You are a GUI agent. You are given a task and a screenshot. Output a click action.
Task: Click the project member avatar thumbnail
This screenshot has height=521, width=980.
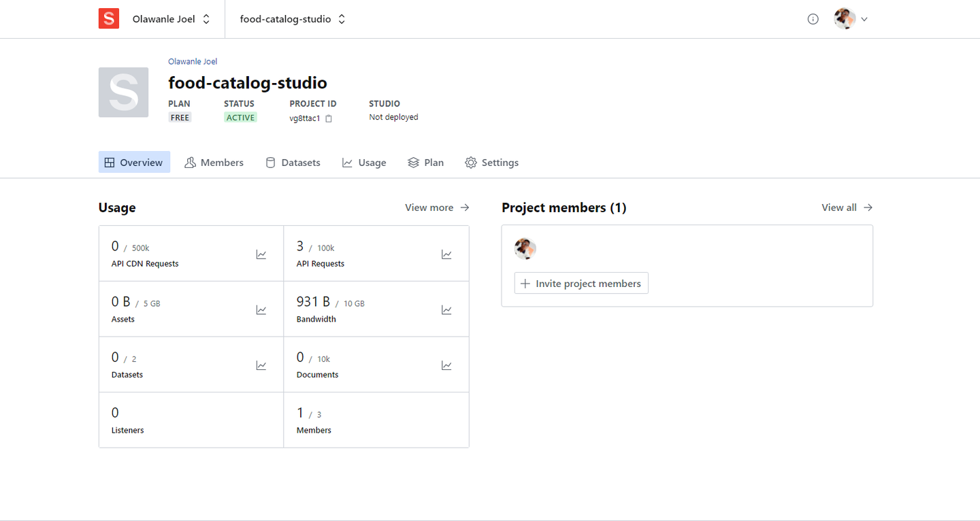pyautogui.click(x=524, y=248)
